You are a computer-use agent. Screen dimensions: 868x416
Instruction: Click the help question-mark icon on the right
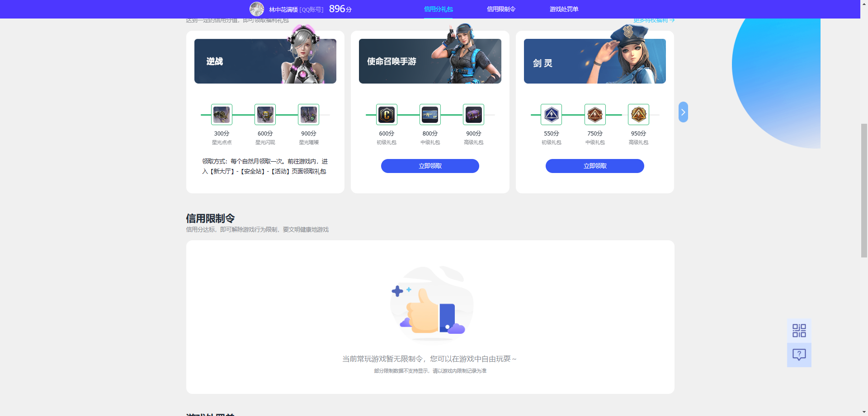(799, 355)
